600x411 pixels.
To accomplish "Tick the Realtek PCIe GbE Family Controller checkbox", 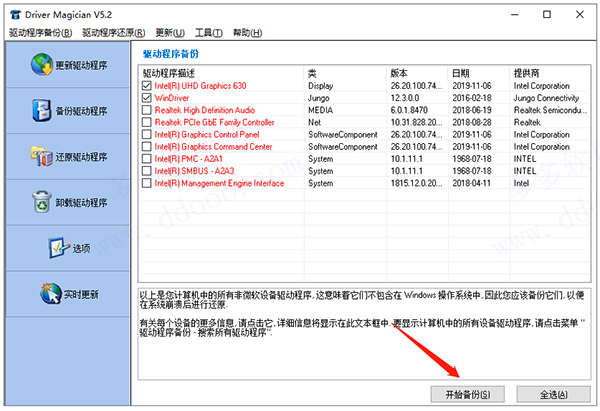I will (x=147, y=122).
